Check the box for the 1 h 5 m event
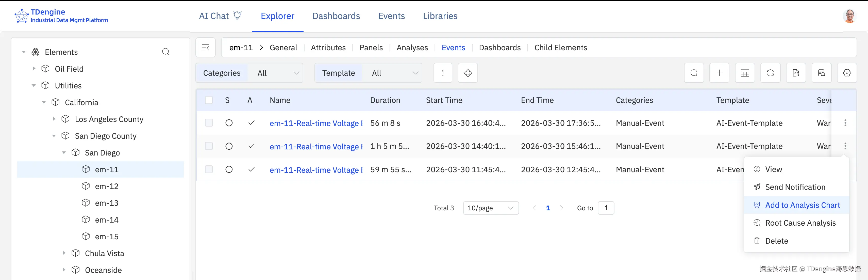 (x=209, y=146)
